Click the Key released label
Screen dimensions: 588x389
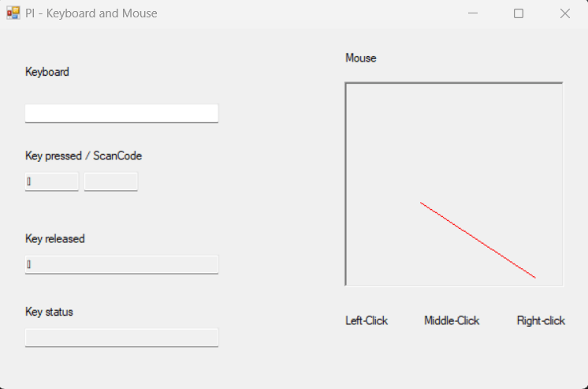pos(55,238)
